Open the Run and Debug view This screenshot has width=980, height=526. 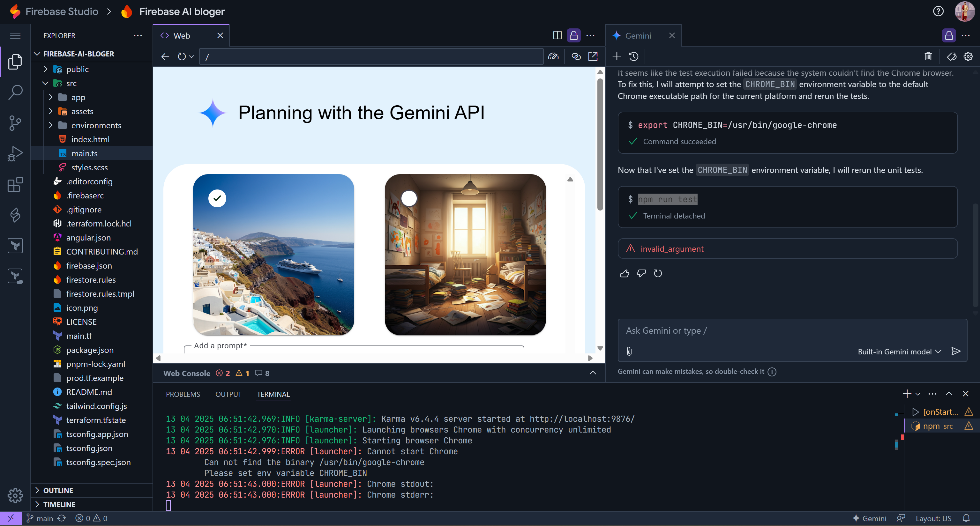click(15, 154)
